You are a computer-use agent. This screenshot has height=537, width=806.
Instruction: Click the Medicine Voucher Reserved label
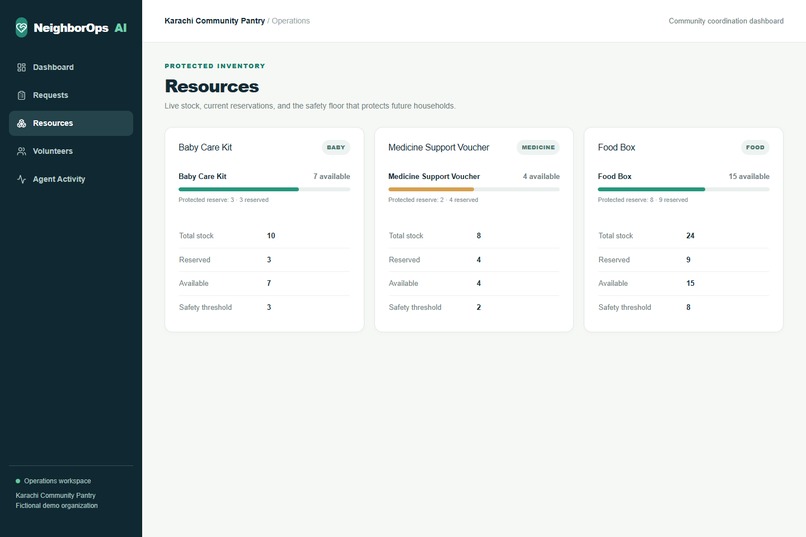tap(404, 260)
